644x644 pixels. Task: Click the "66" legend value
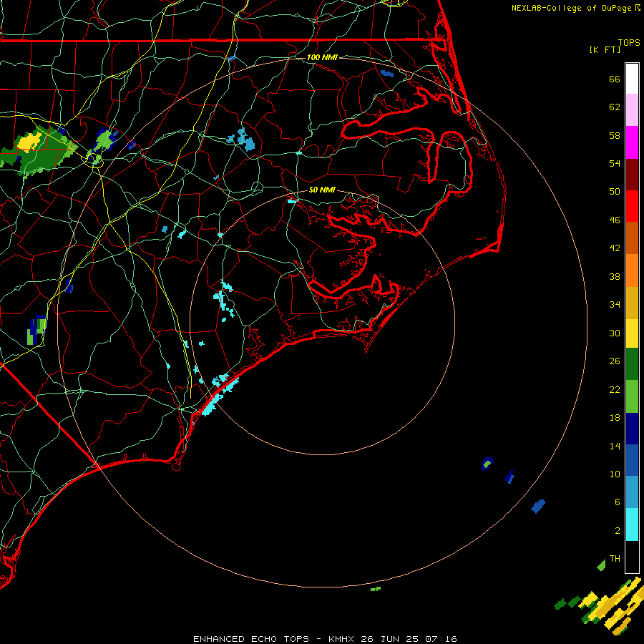pyautogui.click(x=615, y=79)
